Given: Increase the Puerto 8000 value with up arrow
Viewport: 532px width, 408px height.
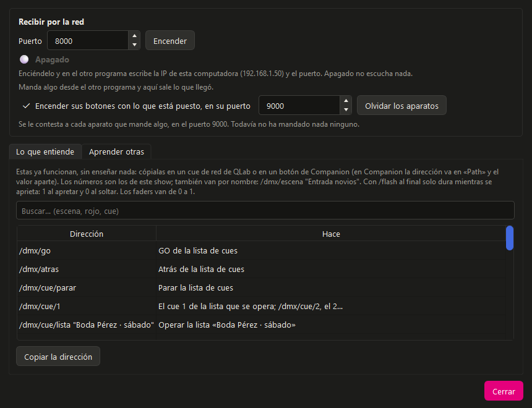Looking at the screenshot, I should (x=134, y=36).
